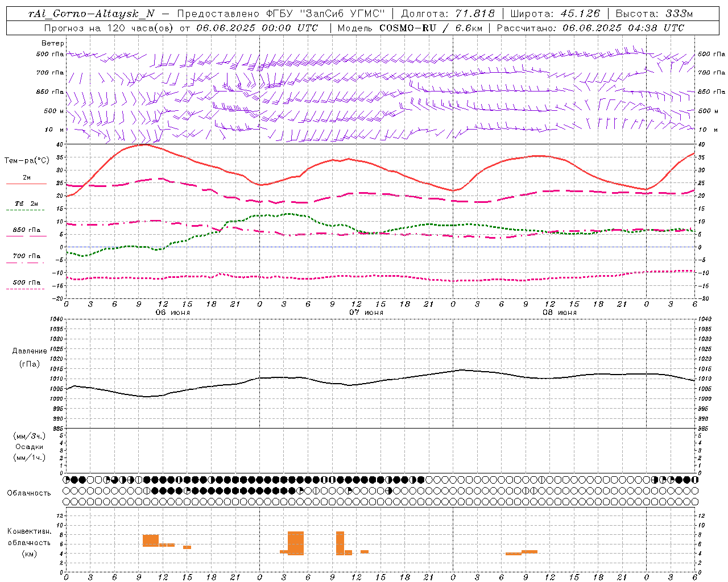The height and width of the screenshot is (582, 728).
Task: Click the station name rAl_Gorno-Altaysk_N
Action: (91, 14)
